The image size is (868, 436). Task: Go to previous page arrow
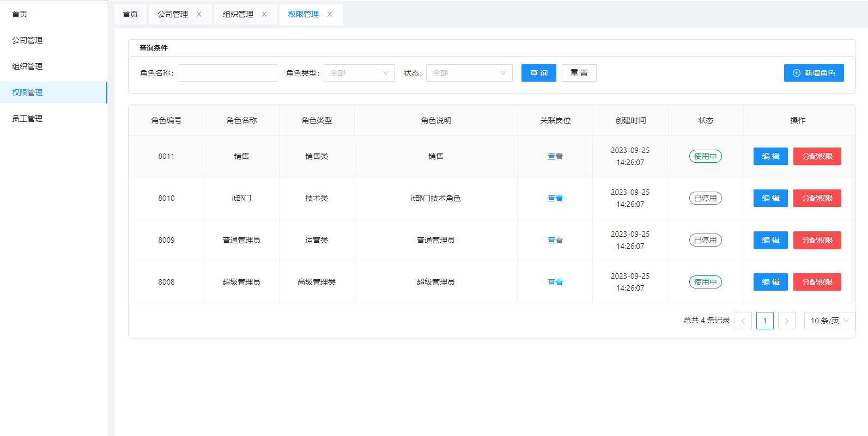click(x=743, y=321)
